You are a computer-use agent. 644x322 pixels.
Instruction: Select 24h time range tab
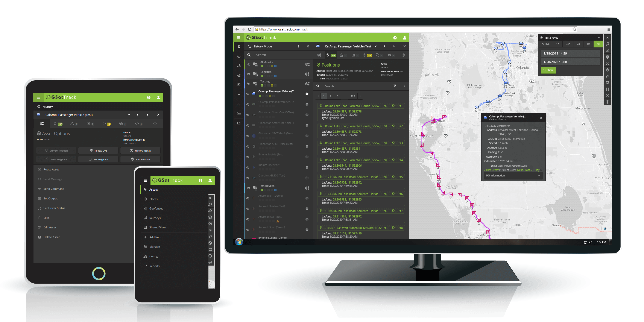pyautogui.click(x=568, y=44)
